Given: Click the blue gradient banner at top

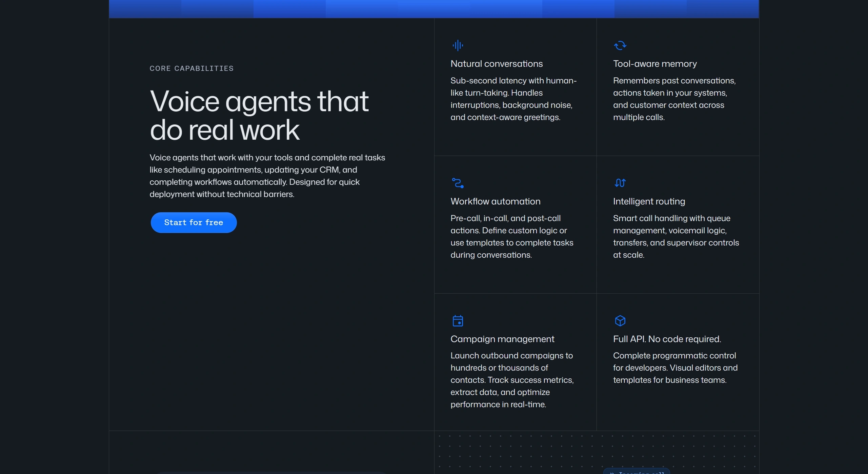Looking at the screenshot, I should pos(434,9).
